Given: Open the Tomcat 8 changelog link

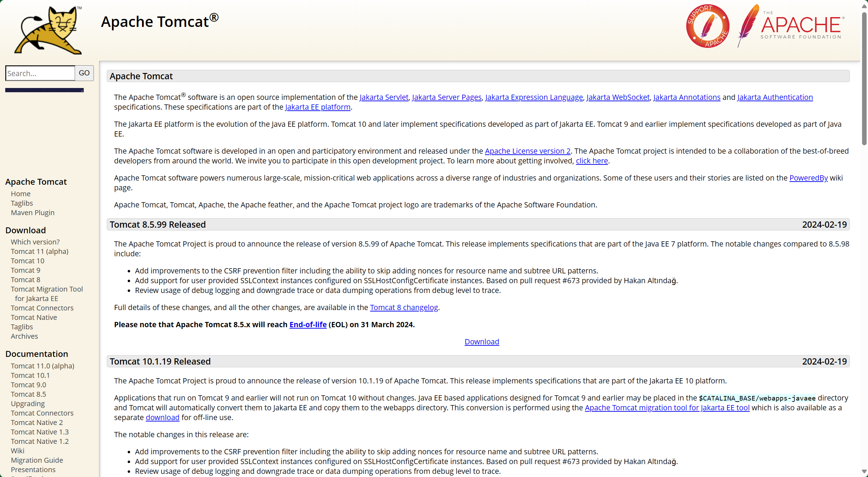Looking at the screenshot, I should point(404,307).
